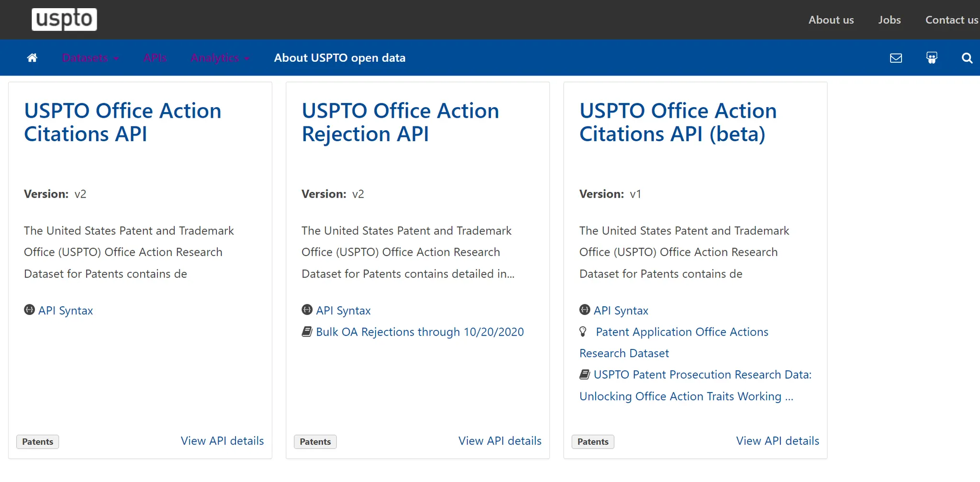Image resolution: width=980 pixels, height=482 pixels.
Task: Click the About us link
Action: tap(831, 20)
